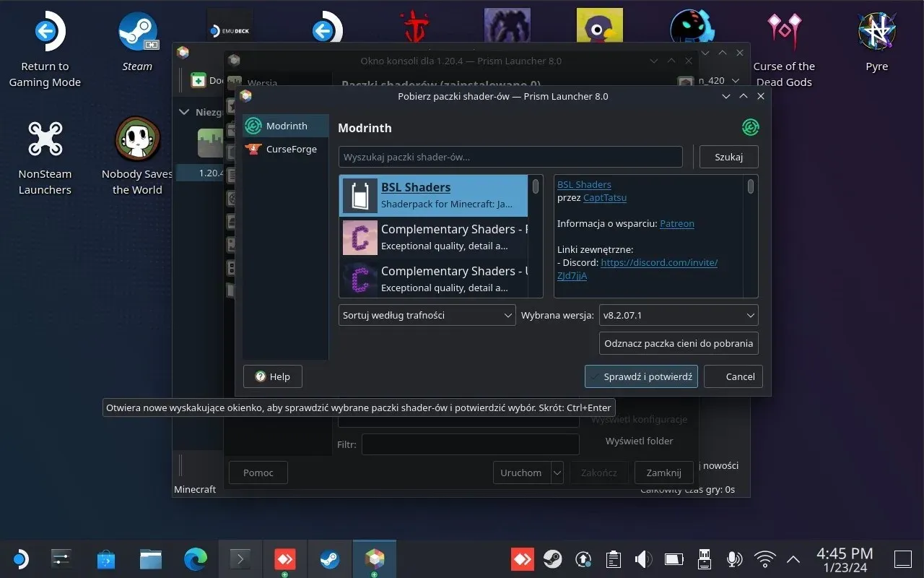This screenshot has height=578, width=924.
Task: Open the Wi-Fi networks tray icon
Action: coord(764,558)
